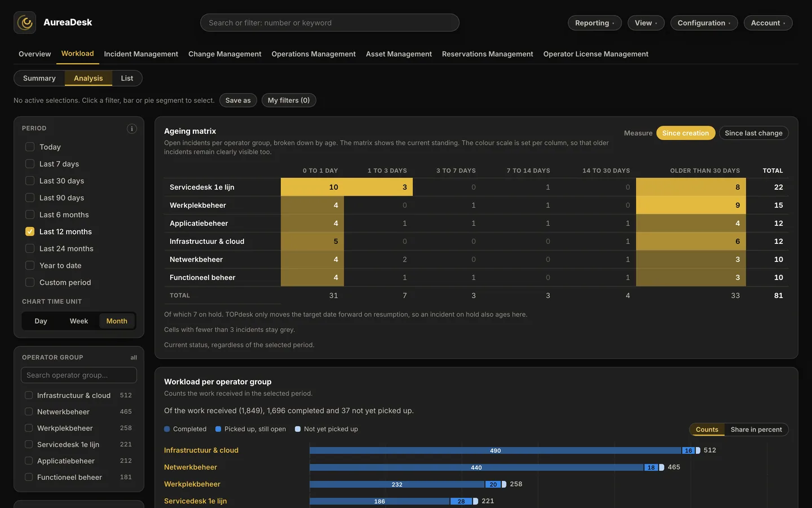
Task: Click the Search operator group field
Action: tap(79, 375)
